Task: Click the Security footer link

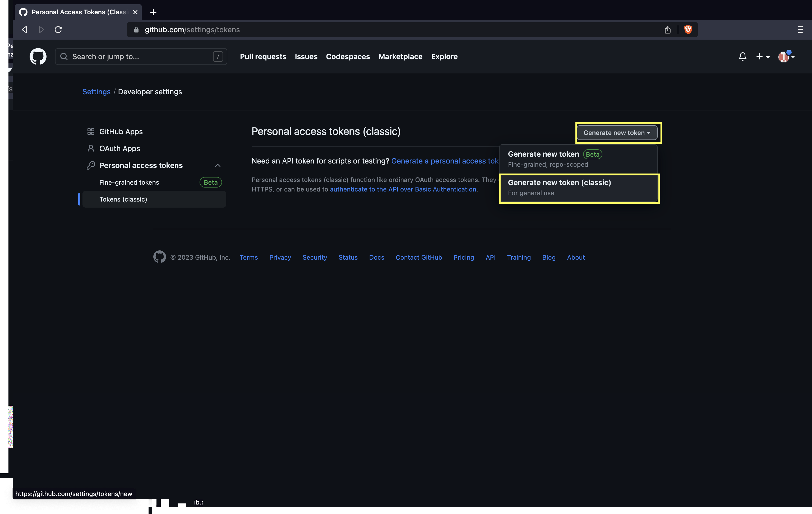Action: (315, 257)
